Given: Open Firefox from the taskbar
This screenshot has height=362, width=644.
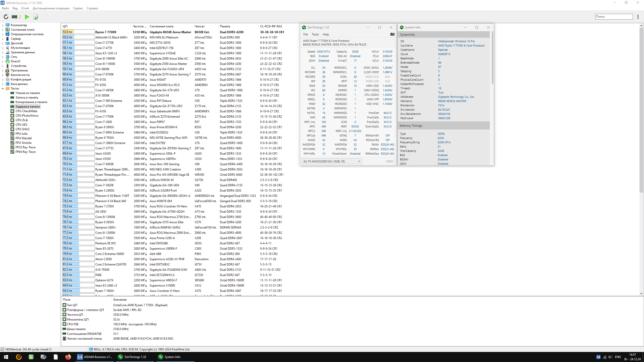Looking at the screenshot, I should [x=68, y=357].
